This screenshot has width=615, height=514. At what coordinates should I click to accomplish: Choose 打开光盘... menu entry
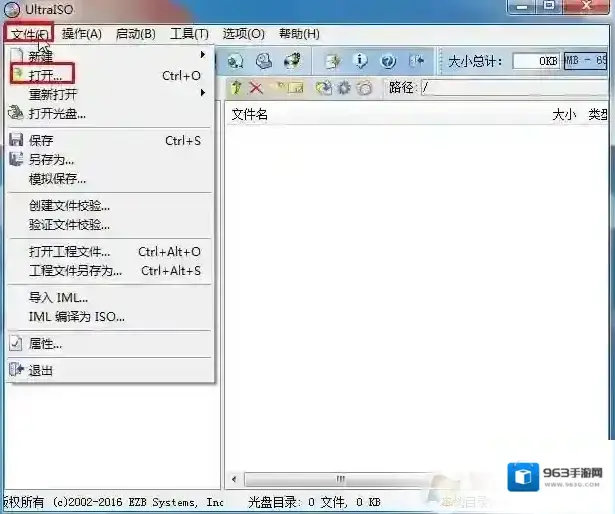click(x=57, y=113)
